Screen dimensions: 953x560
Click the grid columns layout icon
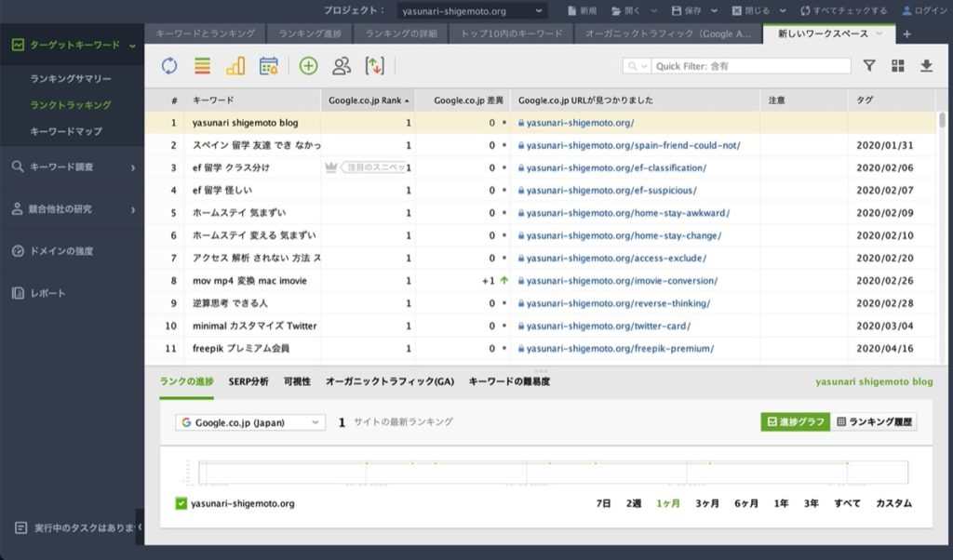898,66
